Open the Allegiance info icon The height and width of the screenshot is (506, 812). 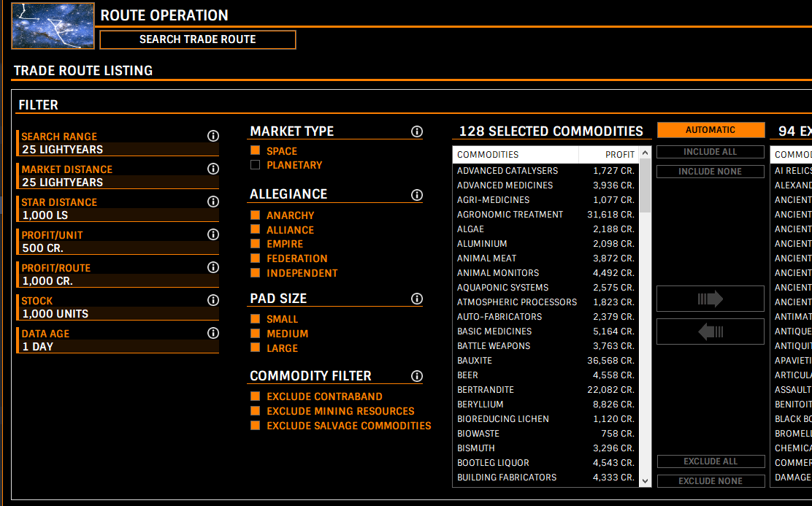point(417,195)
